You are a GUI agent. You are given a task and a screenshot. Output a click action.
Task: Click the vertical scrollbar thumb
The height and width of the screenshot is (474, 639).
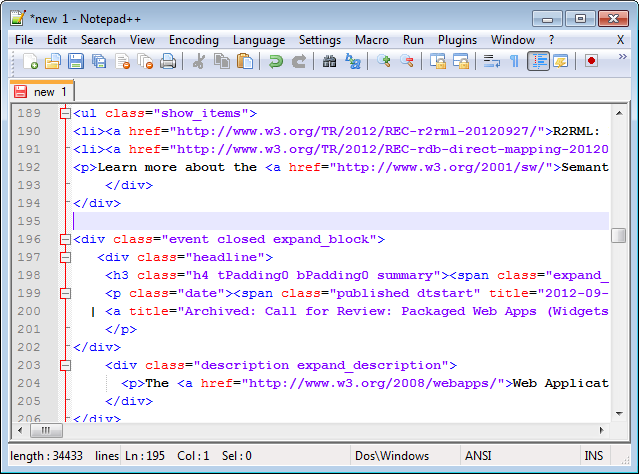(x=619, y=235)
